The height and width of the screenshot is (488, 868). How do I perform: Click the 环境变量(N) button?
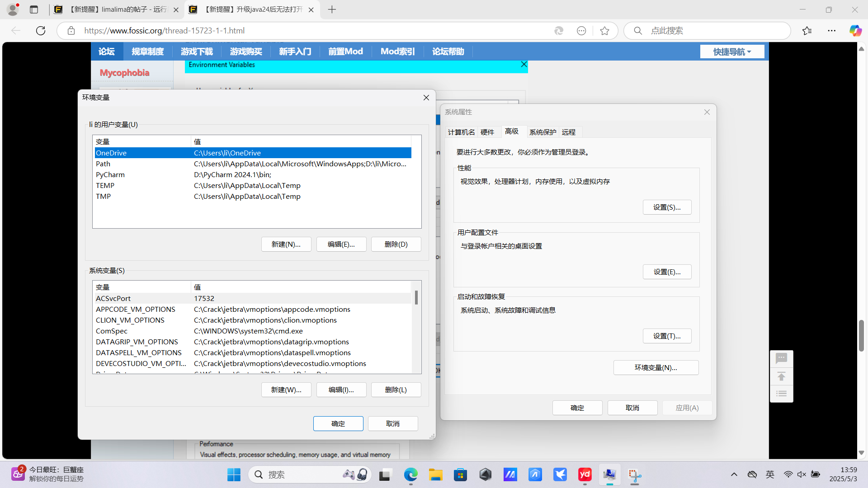[656, 367]
